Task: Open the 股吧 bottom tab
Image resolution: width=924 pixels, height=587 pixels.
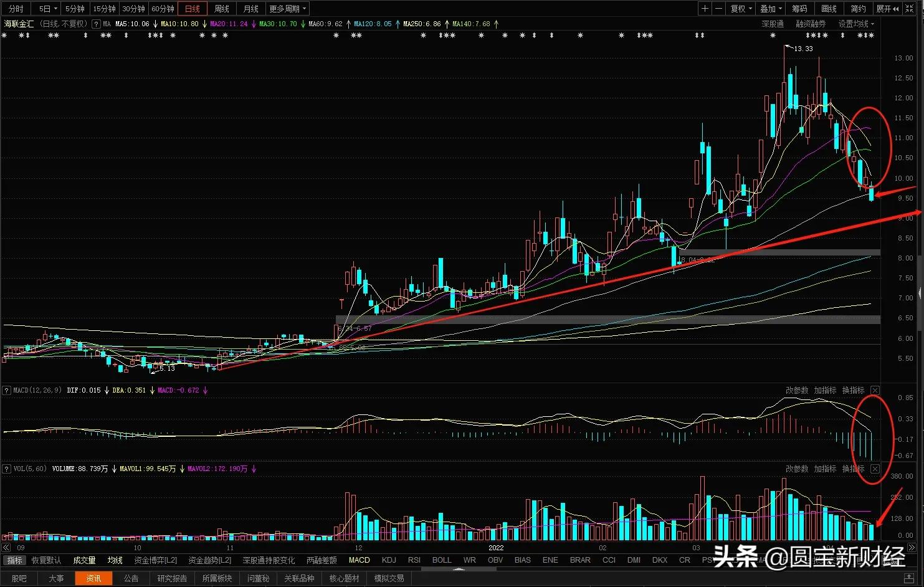Action: pos(19,578)
